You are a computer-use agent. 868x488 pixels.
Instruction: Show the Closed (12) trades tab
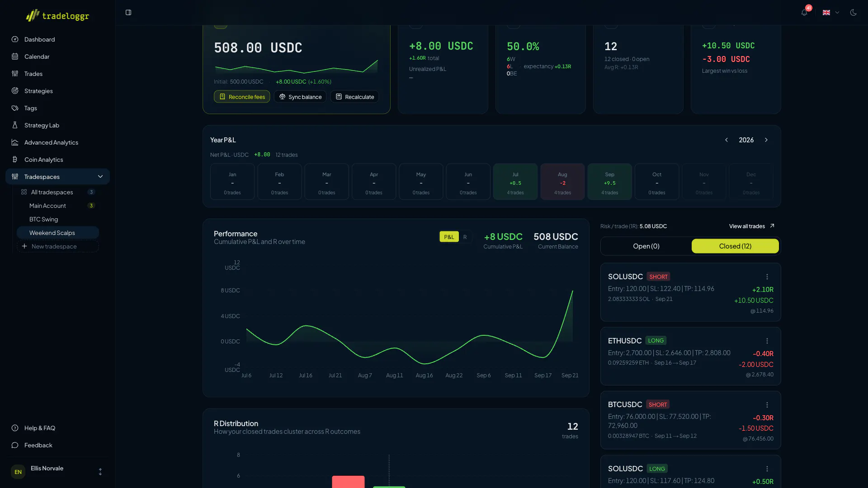pos(735,246)
